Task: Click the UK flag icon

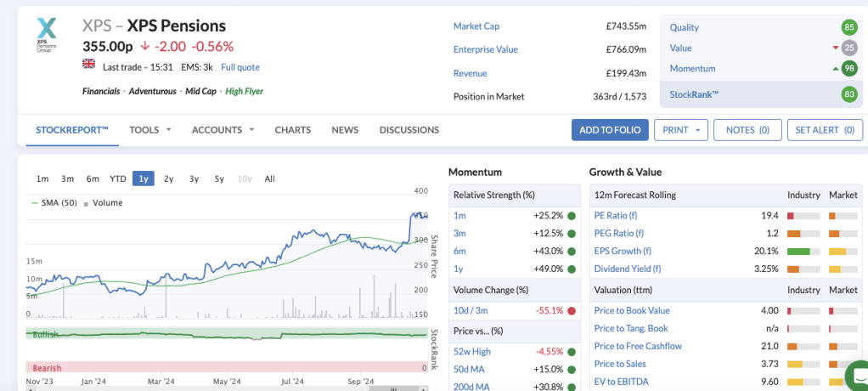Action: point(88,65)
